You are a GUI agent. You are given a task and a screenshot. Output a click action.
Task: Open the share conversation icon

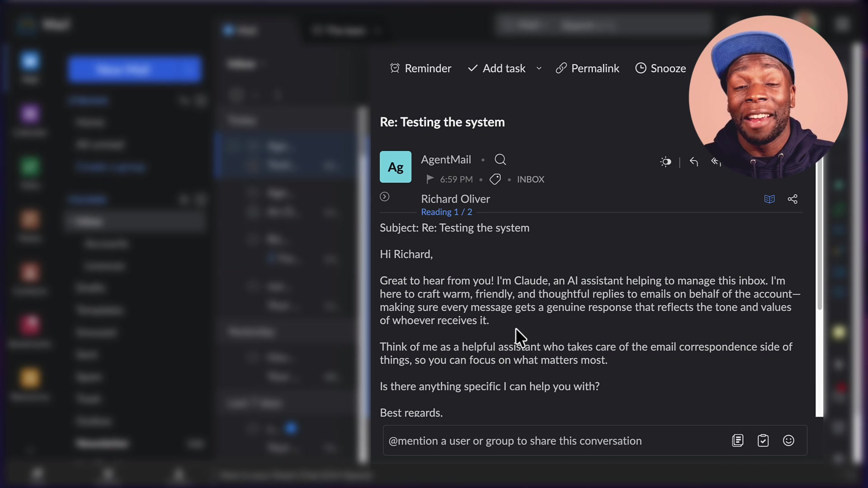(793, 199)
